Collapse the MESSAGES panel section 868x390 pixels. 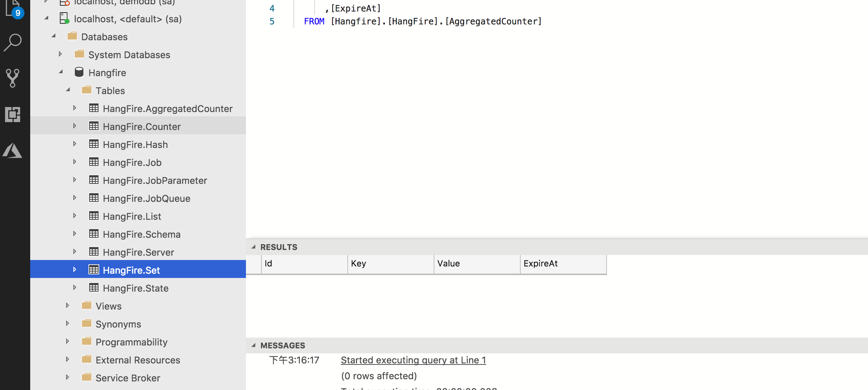click(x=253, y=345)
